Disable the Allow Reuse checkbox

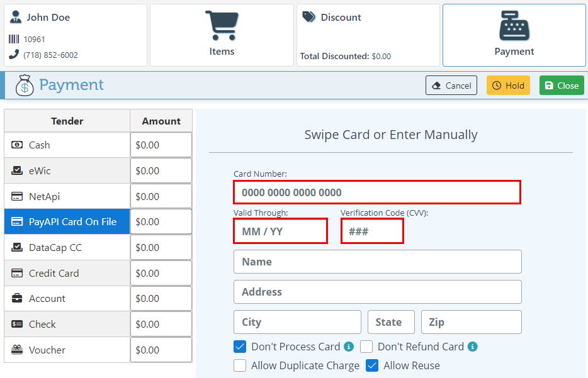click(372, 365)
